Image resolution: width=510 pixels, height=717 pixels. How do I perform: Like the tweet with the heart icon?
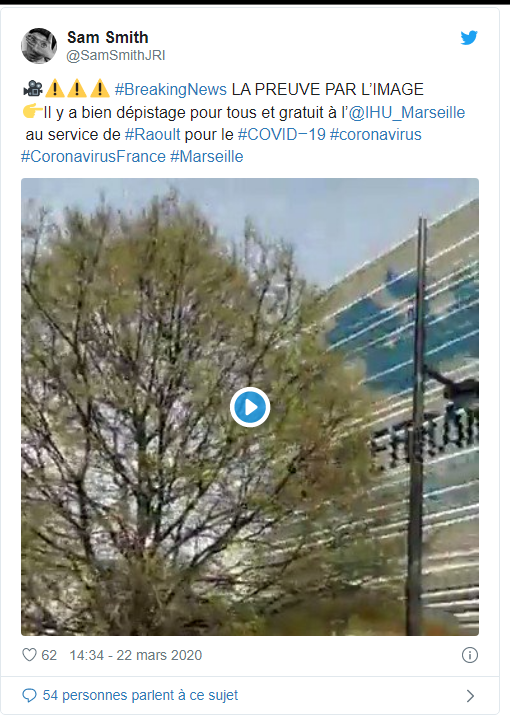(29, 655)
